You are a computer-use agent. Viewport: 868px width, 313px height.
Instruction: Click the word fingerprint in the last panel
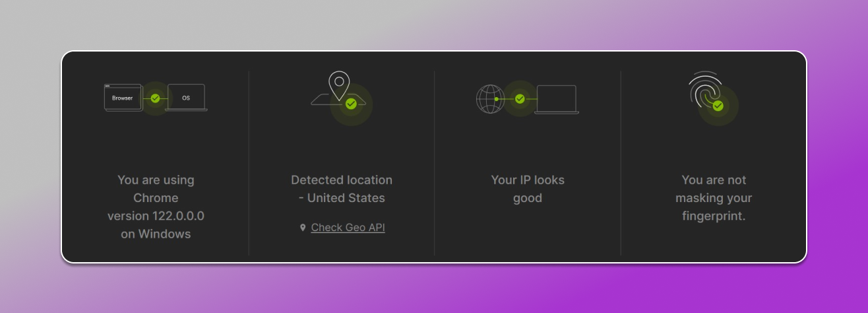click(714, 216)
